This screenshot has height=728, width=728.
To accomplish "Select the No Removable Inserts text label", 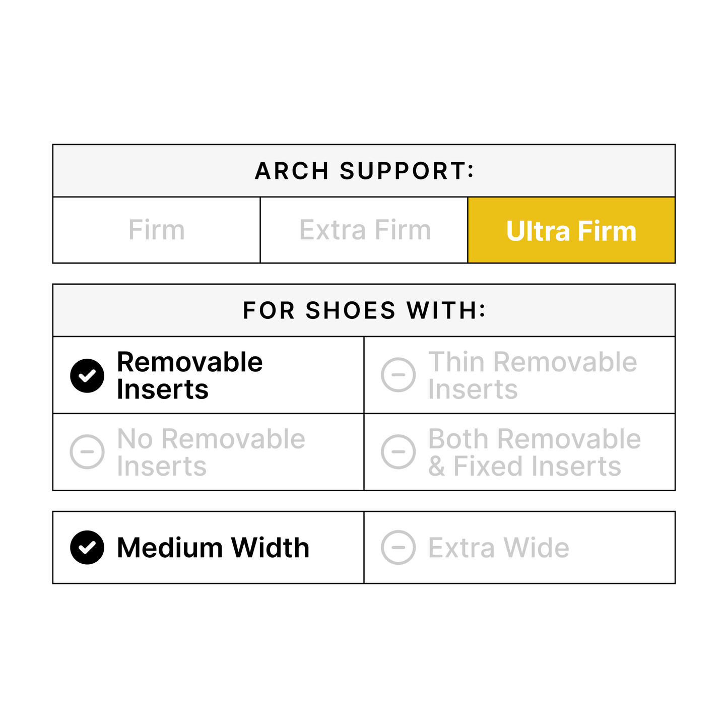I will 211,452.
